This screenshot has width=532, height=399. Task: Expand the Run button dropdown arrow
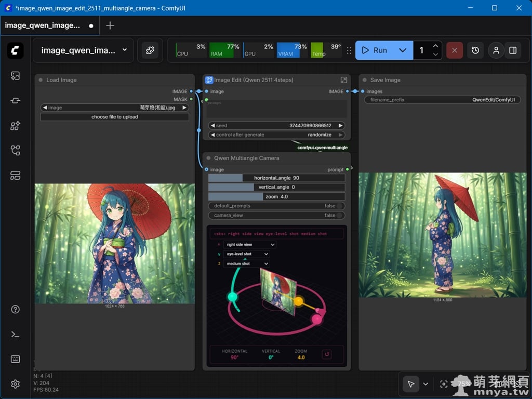(x=403, y=50)
